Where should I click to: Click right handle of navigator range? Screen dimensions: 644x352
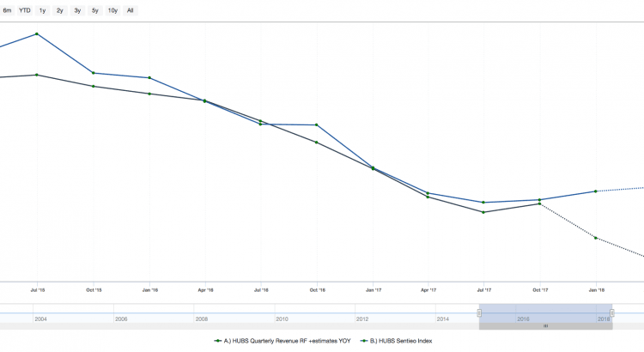612,313
